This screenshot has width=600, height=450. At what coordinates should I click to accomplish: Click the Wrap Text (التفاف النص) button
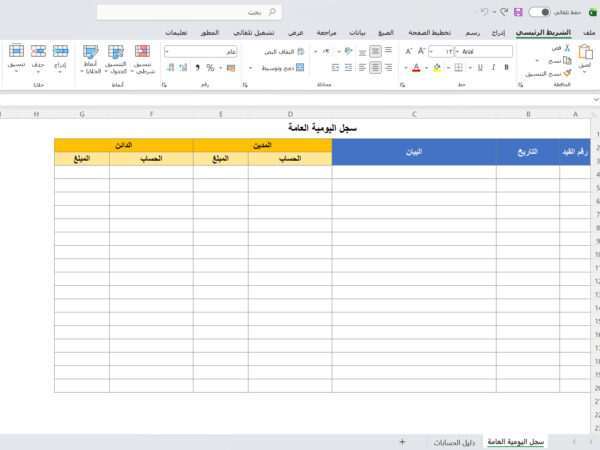(x=290, y=51)
